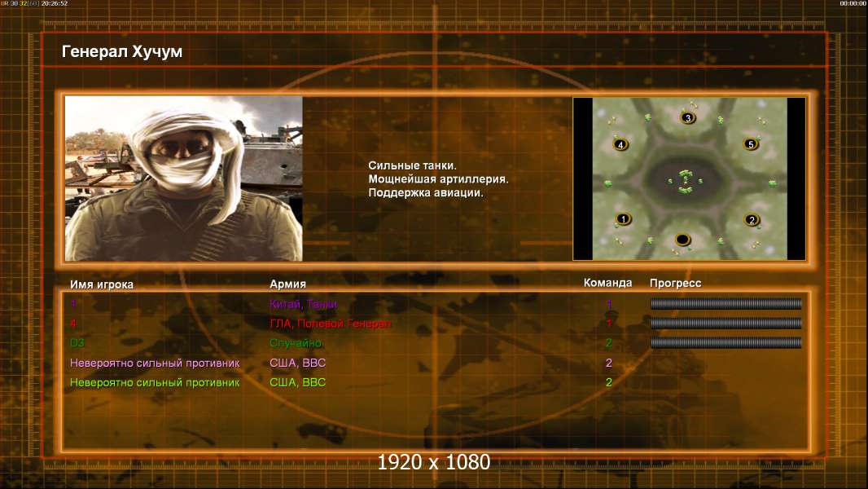Screen dimensions: 868x489
Task: Click the 00:00:00 timer in the top-right corner
Action: click(853, 3)
